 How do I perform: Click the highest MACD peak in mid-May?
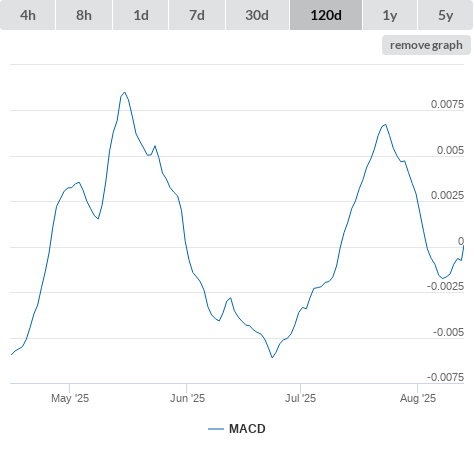[125, 92]
